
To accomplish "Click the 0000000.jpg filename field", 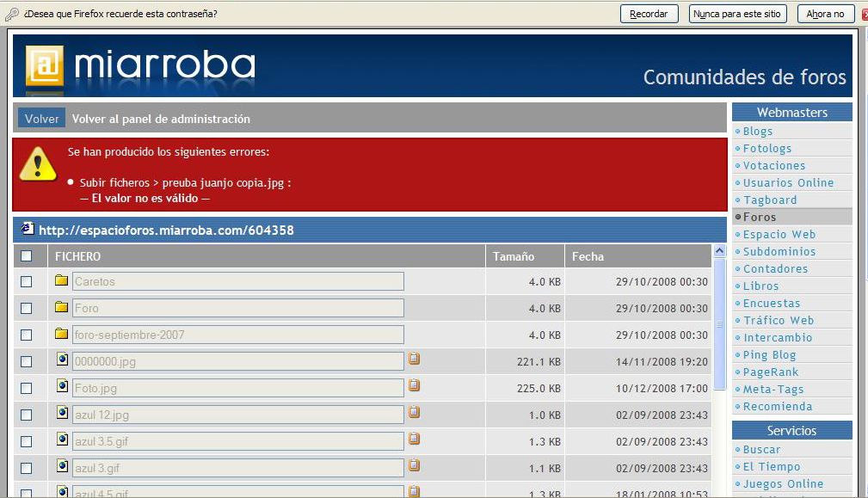I will 238,361.
